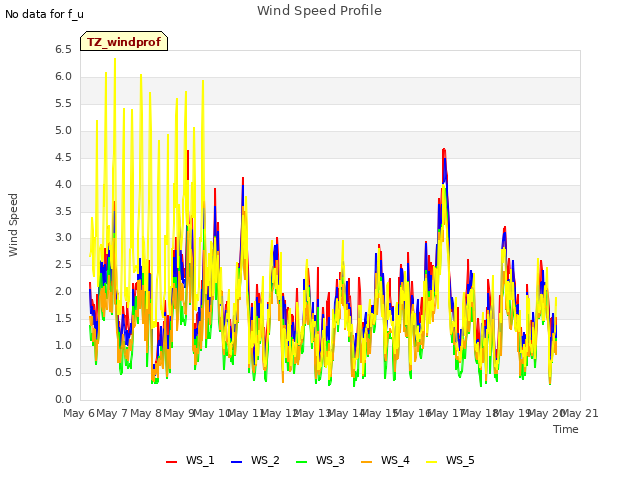The width and height of the screenshot is (640, 480).
Task: Click the 3.0 y-axis tick label
Action: (63, 238)
